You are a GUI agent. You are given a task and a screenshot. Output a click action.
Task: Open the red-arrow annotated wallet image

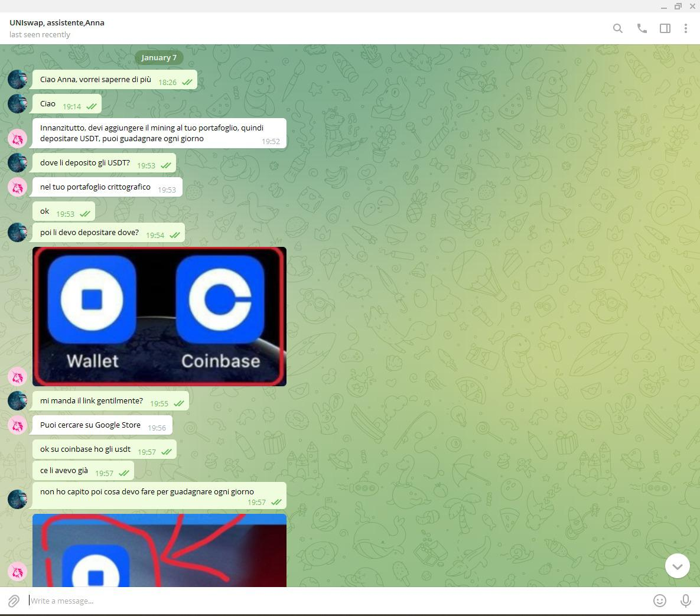tap(159, 550)
